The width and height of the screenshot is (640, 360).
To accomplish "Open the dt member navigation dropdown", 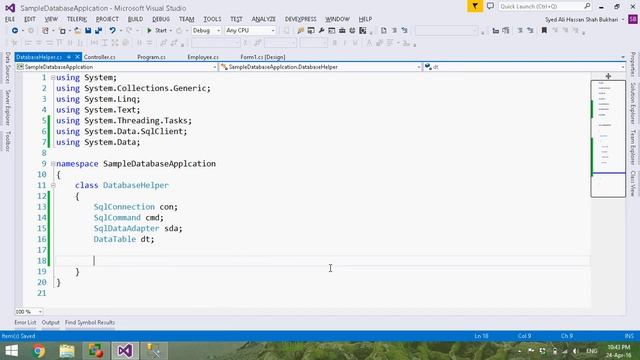I will 524,67.
